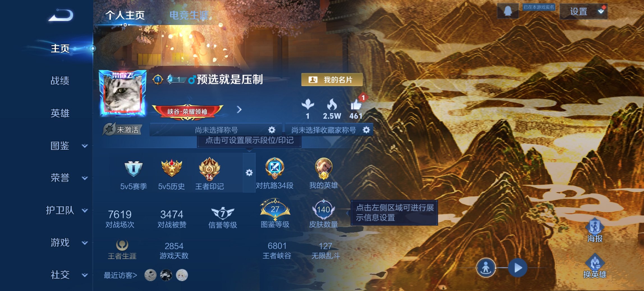Expand the 图鉴 sidebar section
644x291 pixels.
[85, 146]
